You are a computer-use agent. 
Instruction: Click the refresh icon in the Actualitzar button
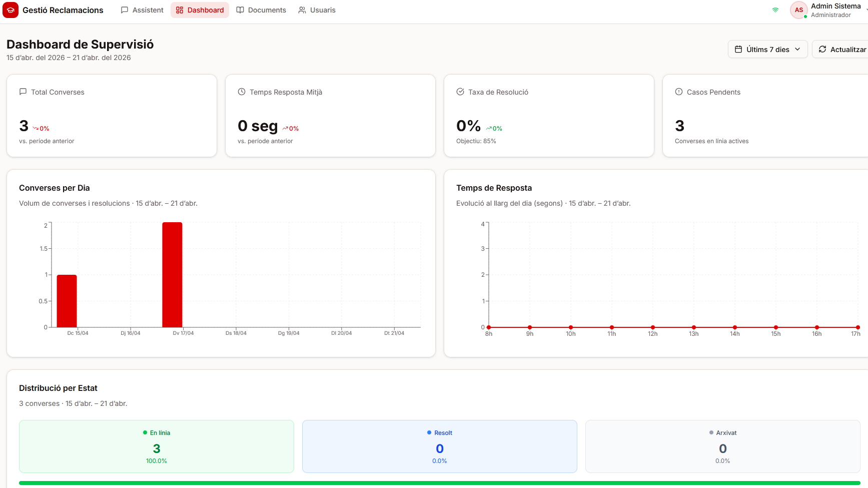pos(823,49)
